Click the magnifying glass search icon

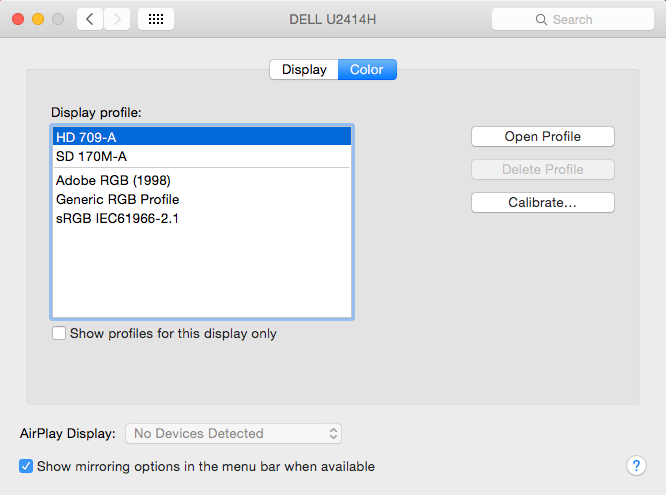click(541, 20)
